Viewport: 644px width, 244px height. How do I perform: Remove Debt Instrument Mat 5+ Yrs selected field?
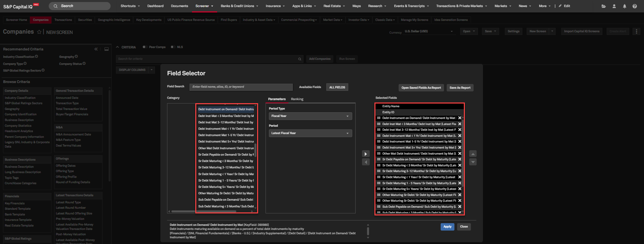459,148
